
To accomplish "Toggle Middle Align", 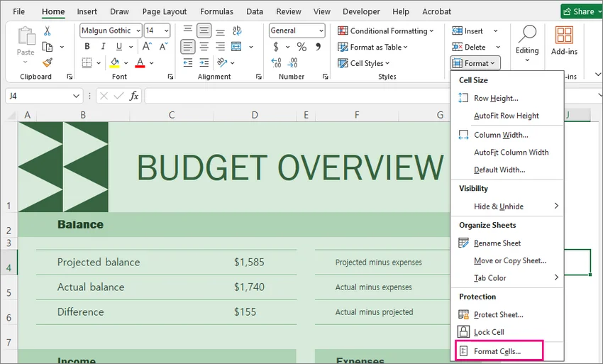I will [204, 31].
